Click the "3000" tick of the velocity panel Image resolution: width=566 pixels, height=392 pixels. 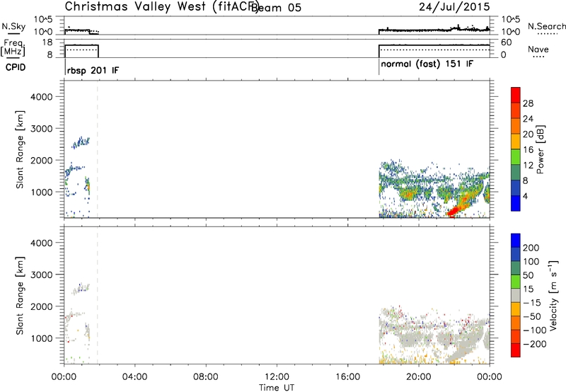point(42,275)
